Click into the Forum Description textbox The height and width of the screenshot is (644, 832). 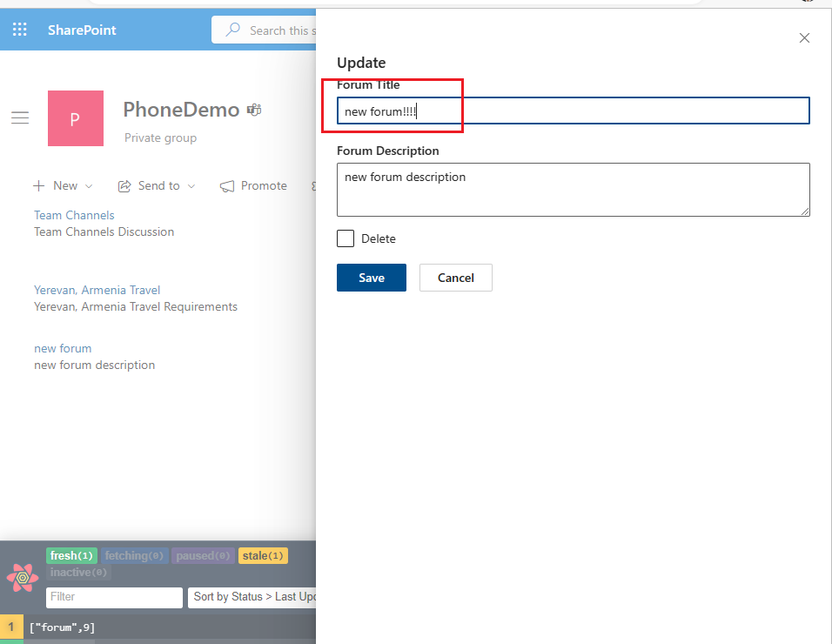point(573,190)
